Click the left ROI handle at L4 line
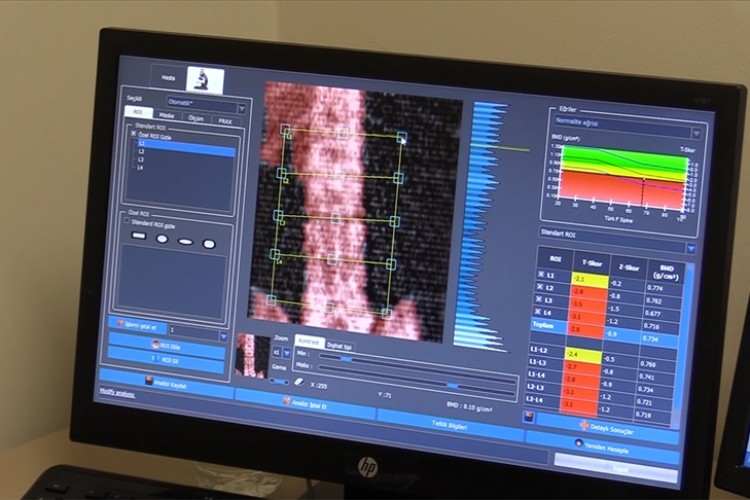The image size is (750, 500). 275,254
